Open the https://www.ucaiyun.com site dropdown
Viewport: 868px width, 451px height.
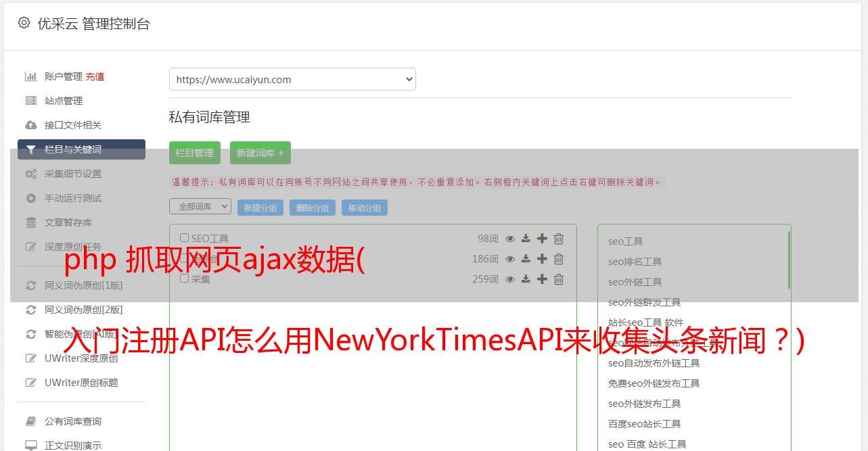coord(292,79)
